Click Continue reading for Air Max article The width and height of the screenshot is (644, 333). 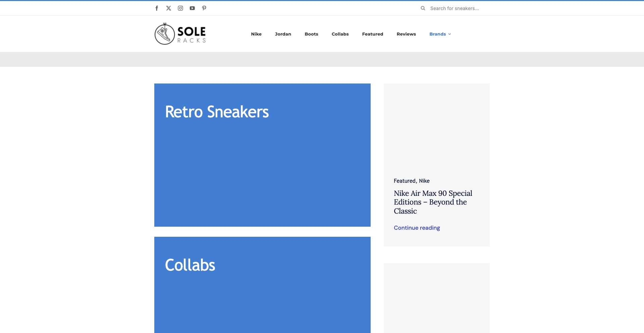tap(417, 228)
